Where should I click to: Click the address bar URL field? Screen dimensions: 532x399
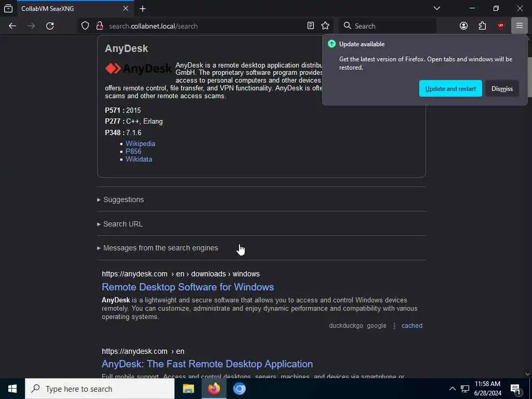206,26
